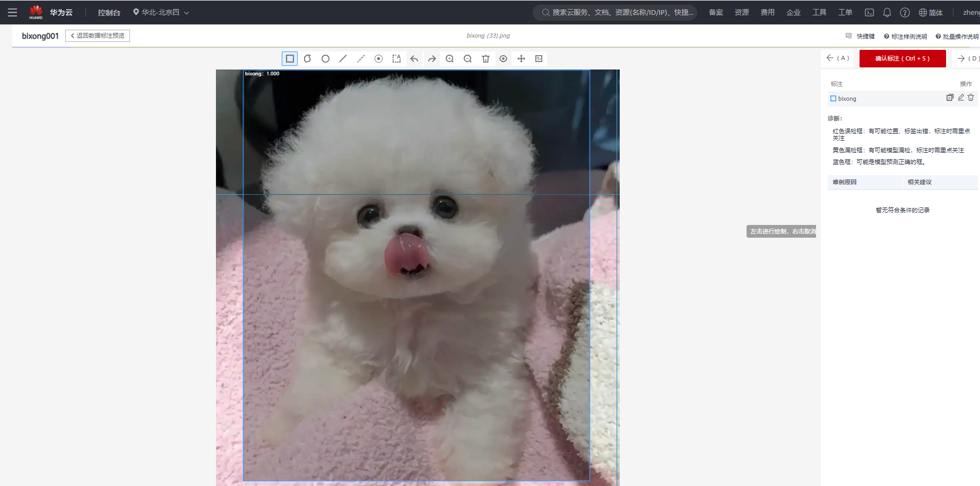The width and height of the screenshot is (980, 486).
Task: Toggle the bixong label's blue square box
Action: [833, 99]
